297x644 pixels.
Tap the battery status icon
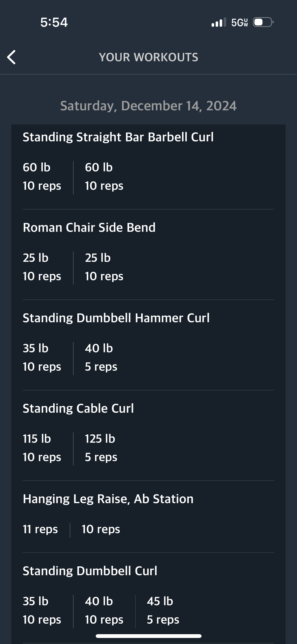pos(263,22)
